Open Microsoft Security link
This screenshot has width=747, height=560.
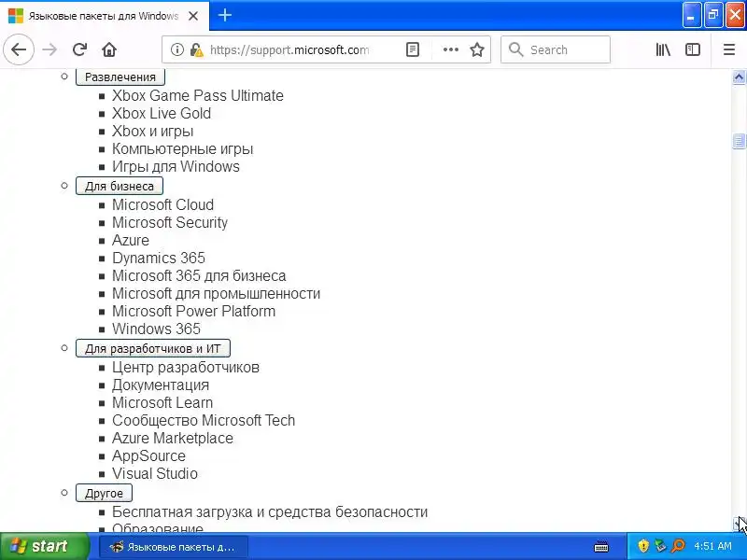pos(170,222)
